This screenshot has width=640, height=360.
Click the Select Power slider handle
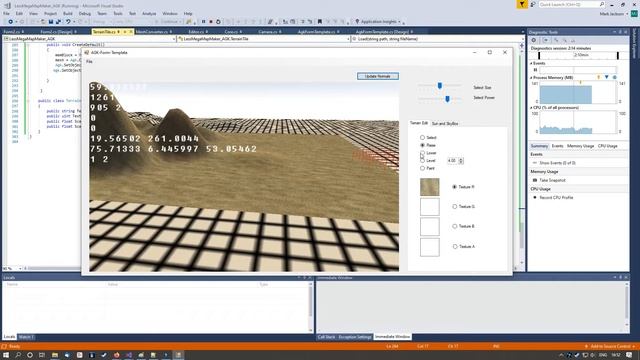point(447,98)
